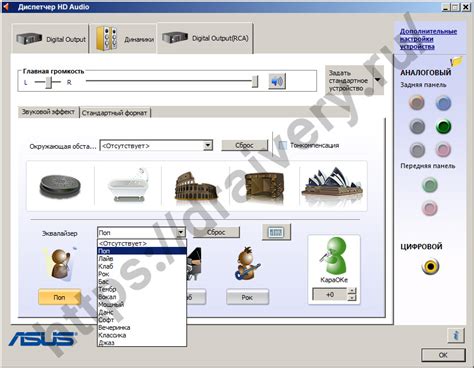Select Софт in the equalizer list
Image resolution: width=474 pixels, height=368 pixels.
coord(142,320)
